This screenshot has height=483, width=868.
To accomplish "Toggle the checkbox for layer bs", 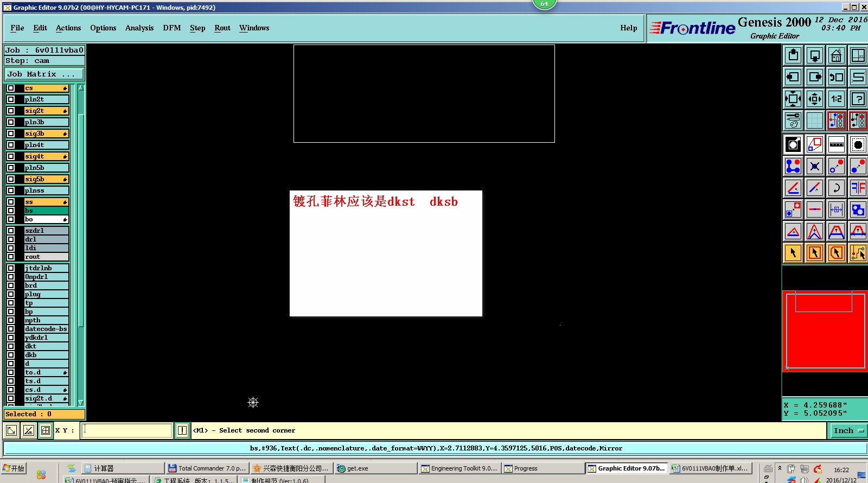I will click(x=11, y=211).
